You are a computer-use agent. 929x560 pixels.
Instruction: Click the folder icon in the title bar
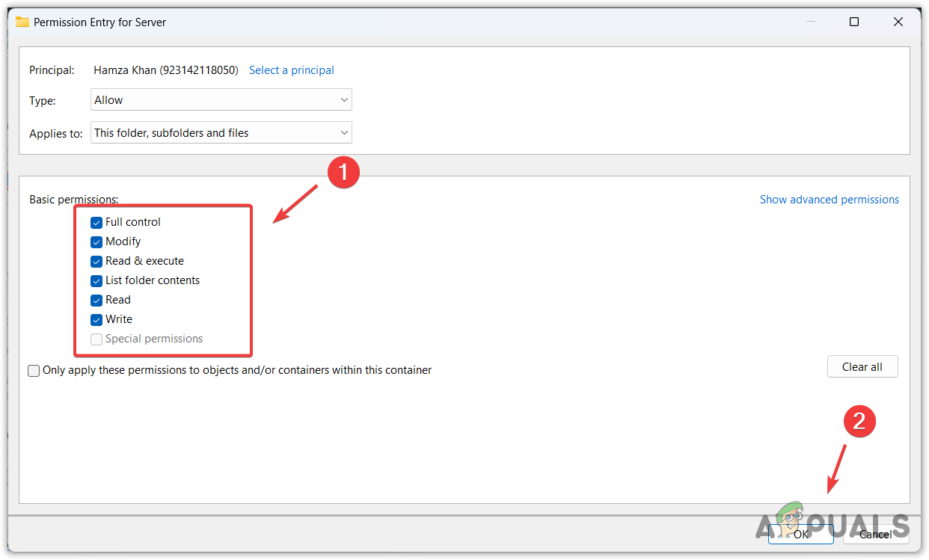[22, 22]
